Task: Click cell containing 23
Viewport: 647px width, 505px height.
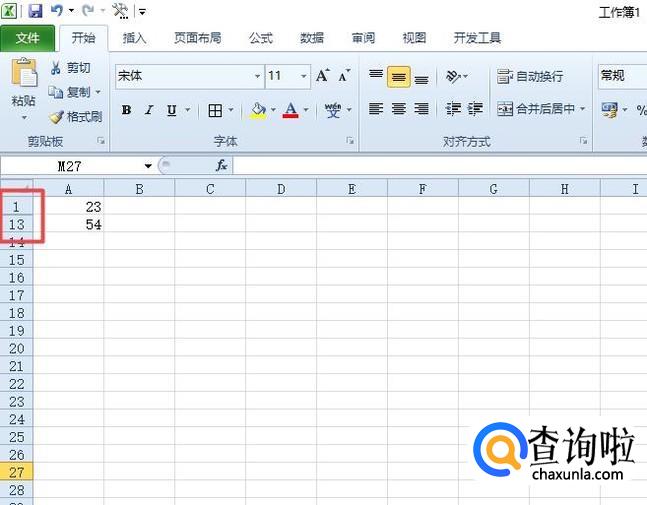Action: (68, 207)
